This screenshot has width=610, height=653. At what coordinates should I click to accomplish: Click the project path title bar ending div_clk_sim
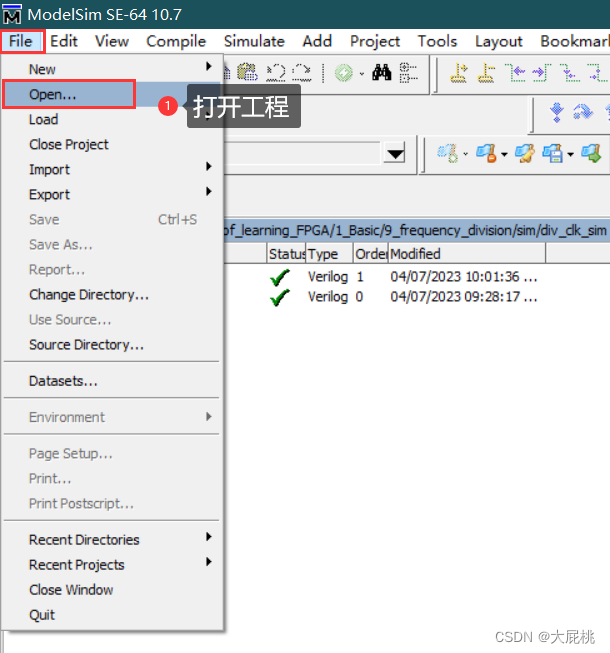point(416,230)
